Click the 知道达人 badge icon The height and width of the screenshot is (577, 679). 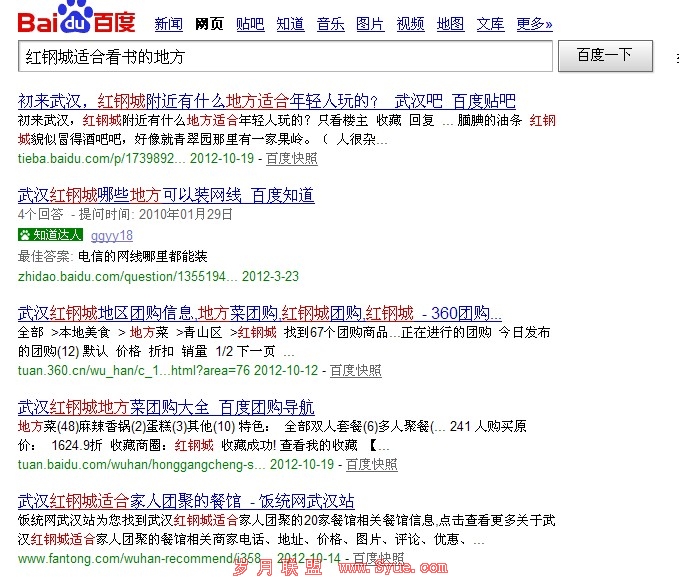coord(50,235)
